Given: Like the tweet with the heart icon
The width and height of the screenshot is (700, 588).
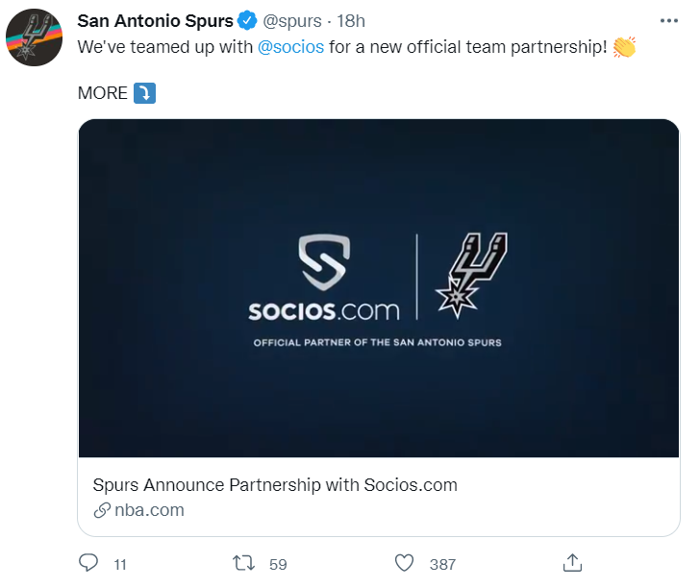Looking at the screenshot, I should 405,563.
